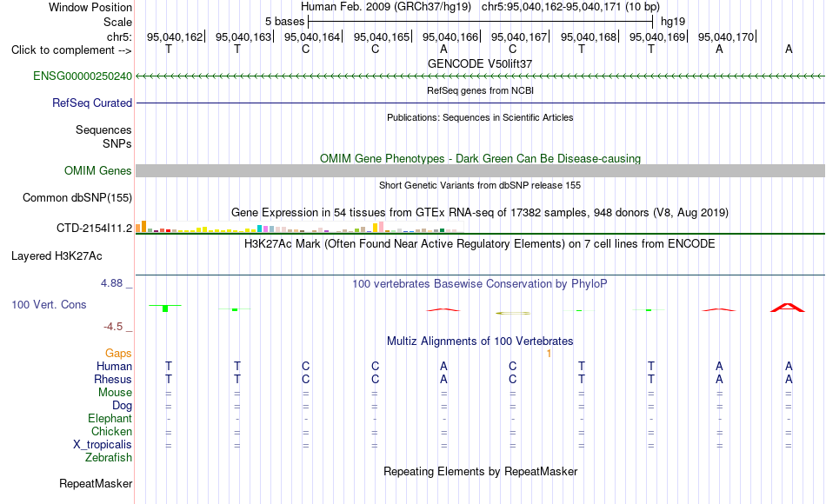Click the Dog species label
The image size is (826, 504).
122,406
